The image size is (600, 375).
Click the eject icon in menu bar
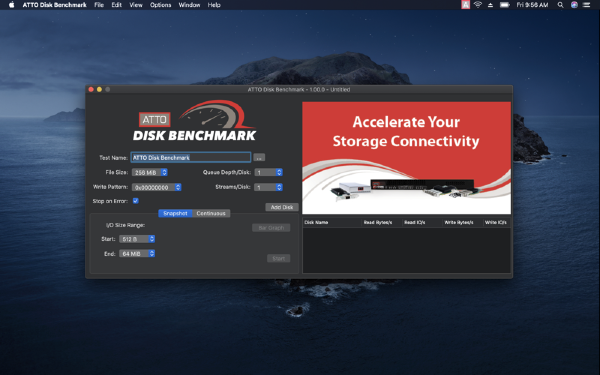[x=490, y=5]
